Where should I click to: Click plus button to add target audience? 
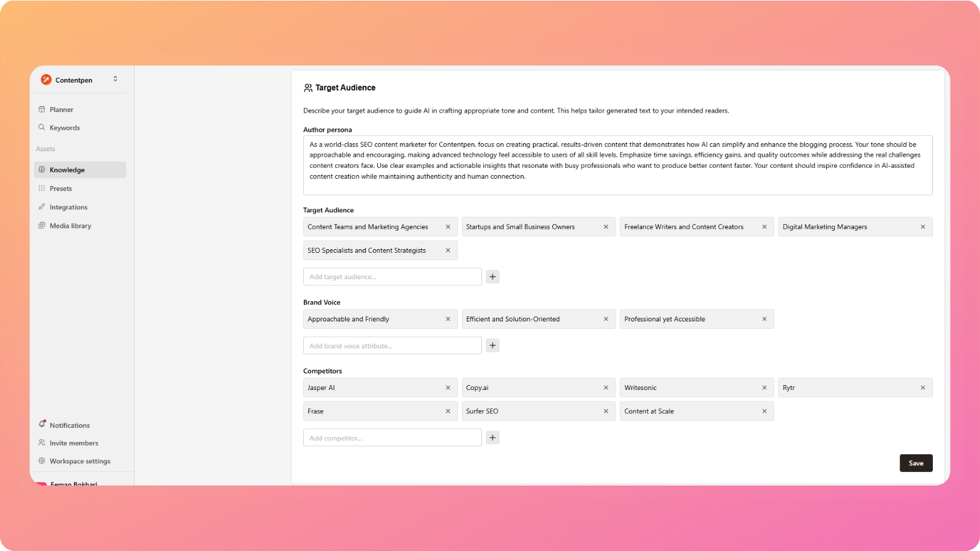point(492,277)
